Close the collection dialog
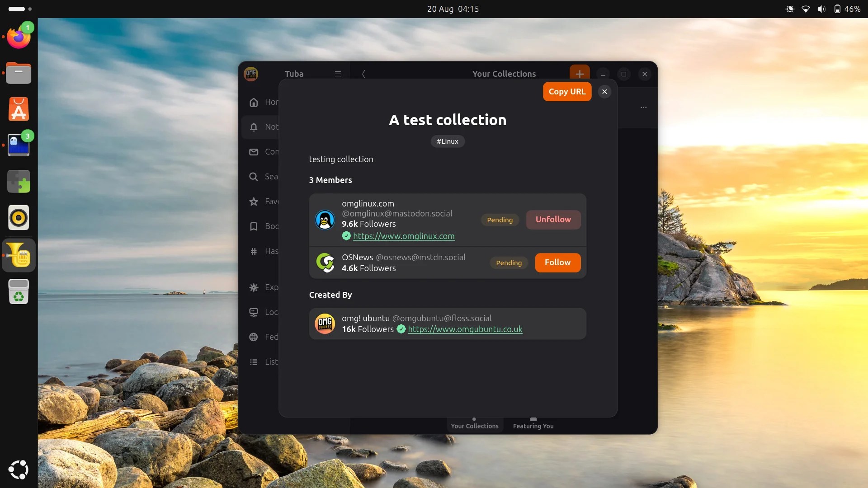868x488 pixels. 604,92
